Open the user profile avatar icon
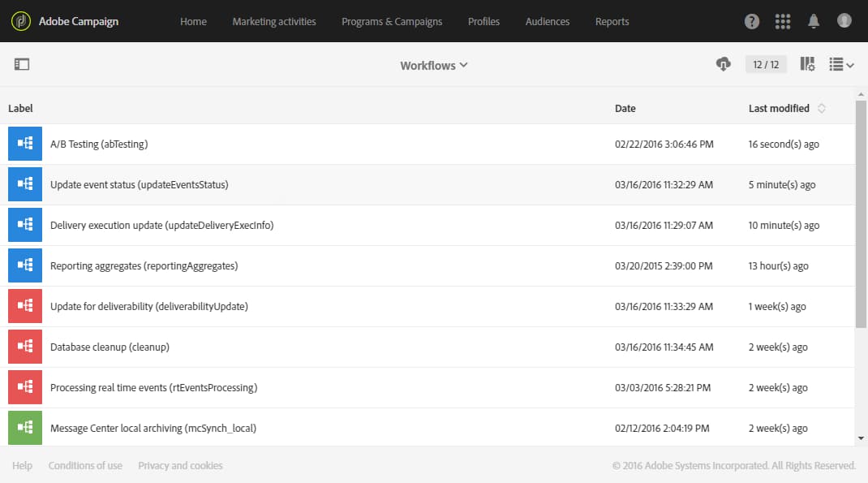 click(844, 21)
